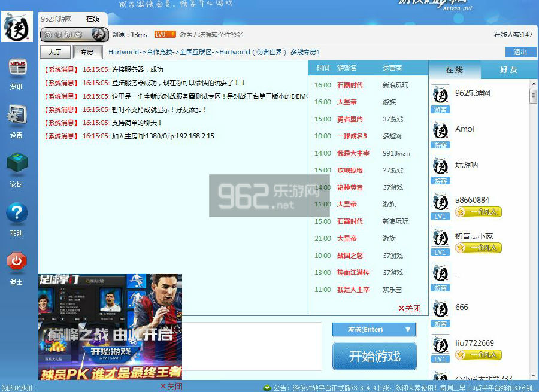
Task: Click the red 退出 power icon in sidebar
Action: coord(17,262)
